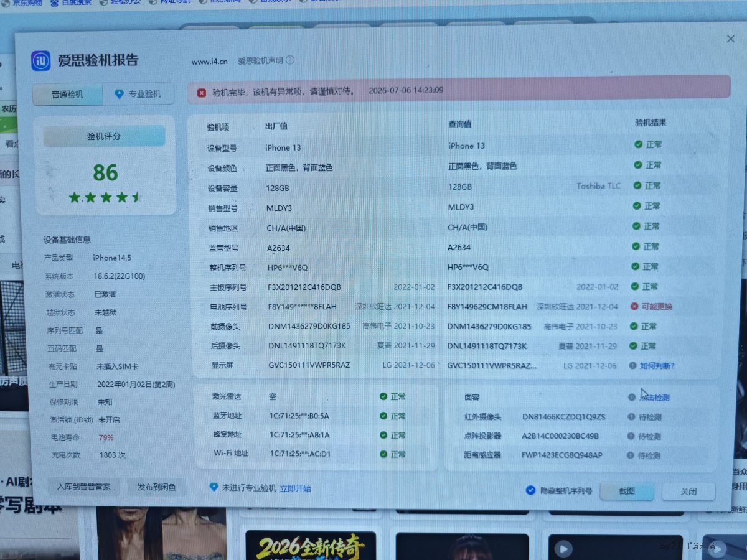This screenshot has width=747, height=560.
Task: Open the 爱思验机声明 help question mark
Action: pyautogui.click(x=290, y=60)
